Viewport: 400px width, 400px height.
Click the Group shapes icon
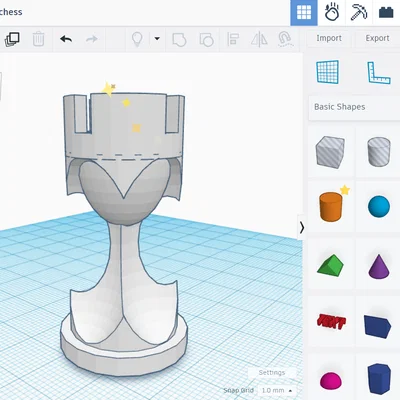point(179,40)
